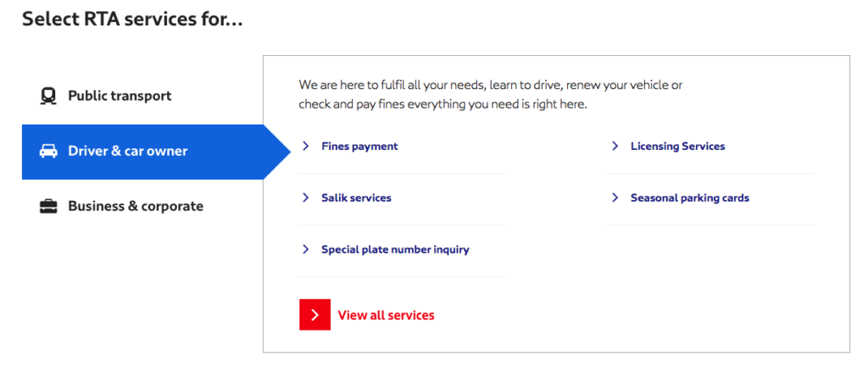Click the View all services link
Screen dimensions: 868x367
click(x=386, y=315)
